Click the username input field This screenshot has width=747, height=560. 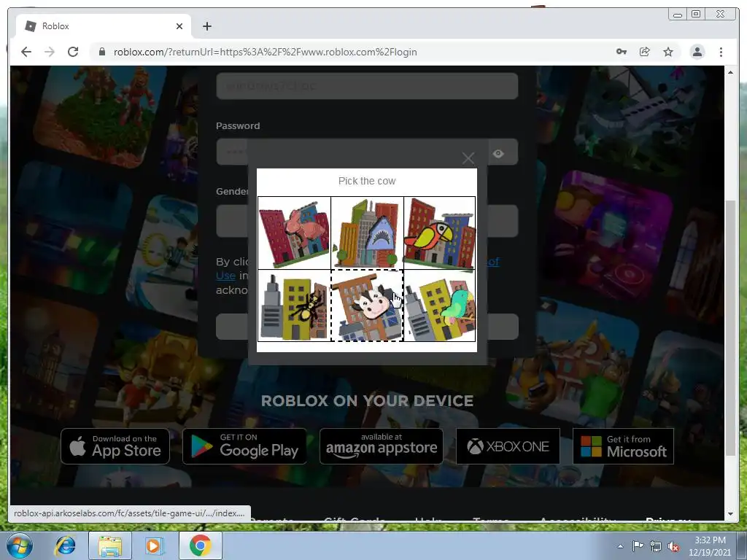click(367, 86)
